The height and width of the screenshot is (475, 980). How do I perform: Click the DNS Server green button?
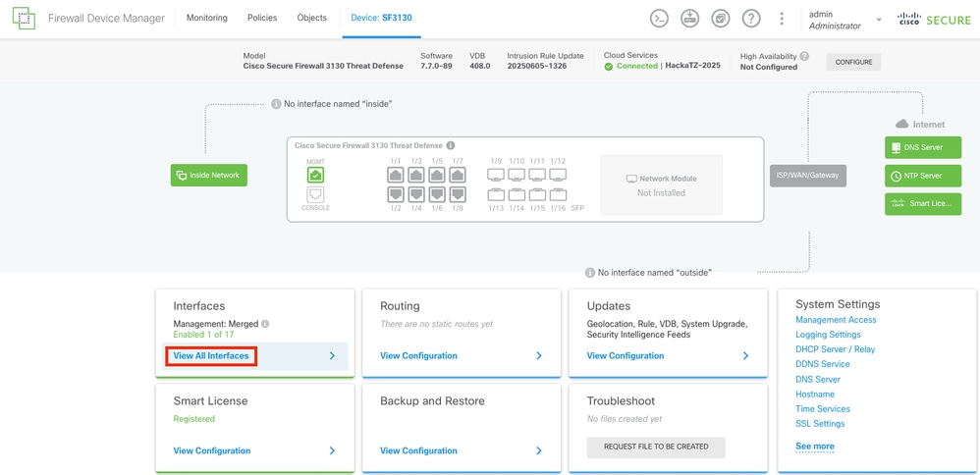(x=923, y=148)
